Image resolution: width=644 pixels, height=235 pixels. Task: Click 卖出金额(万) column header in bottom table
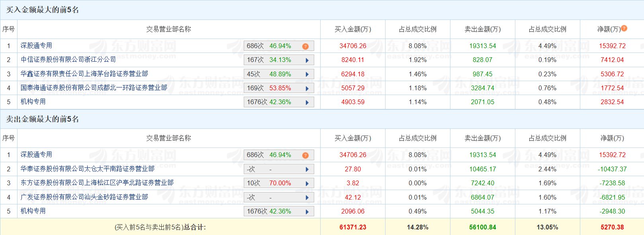click(x=483, y=138)
